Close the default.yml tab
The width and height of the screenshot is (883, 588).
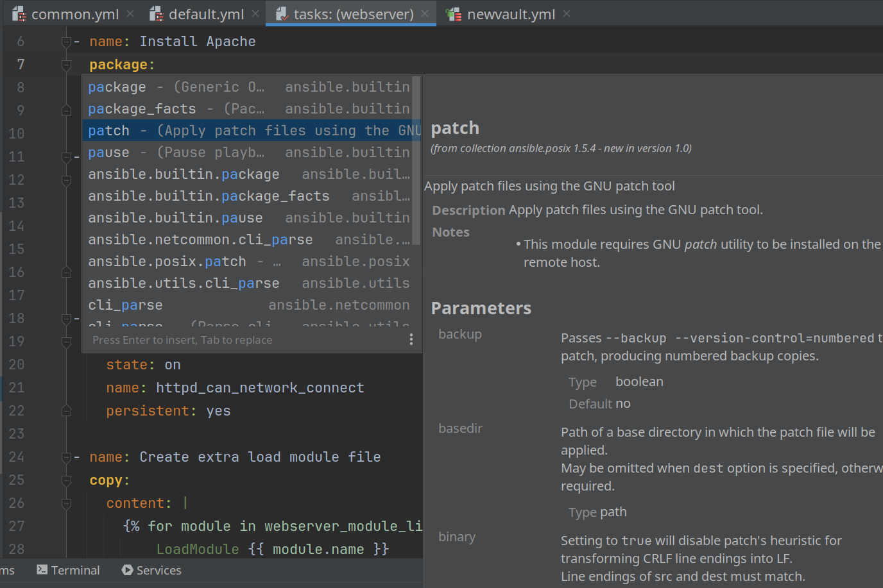click(x=255, y=13)
